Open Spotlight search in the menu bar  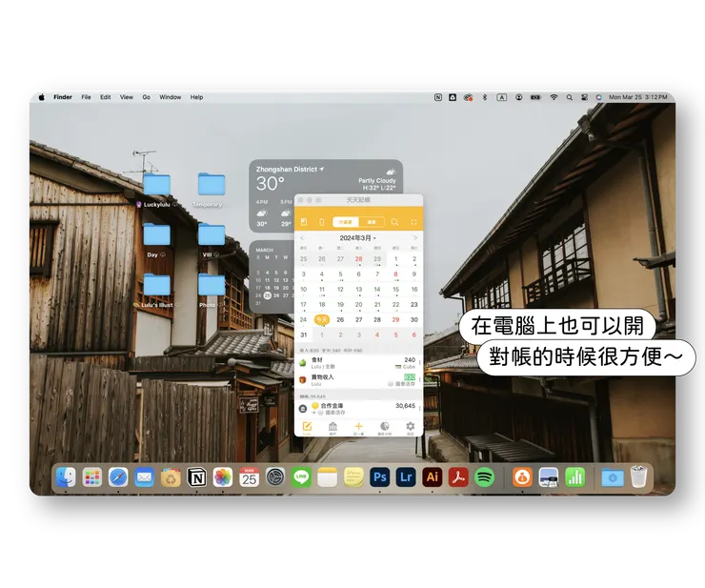point(569,97)
